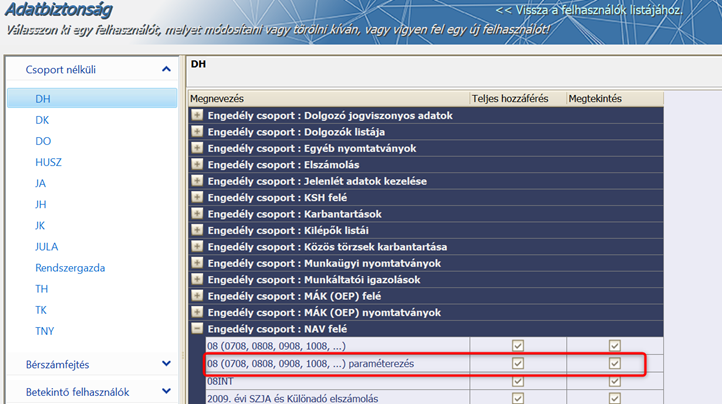Expand 'MÁK (OEP) nyomtatványok' permission group
The image size is (722, 404).
click(x=197, y=312)
